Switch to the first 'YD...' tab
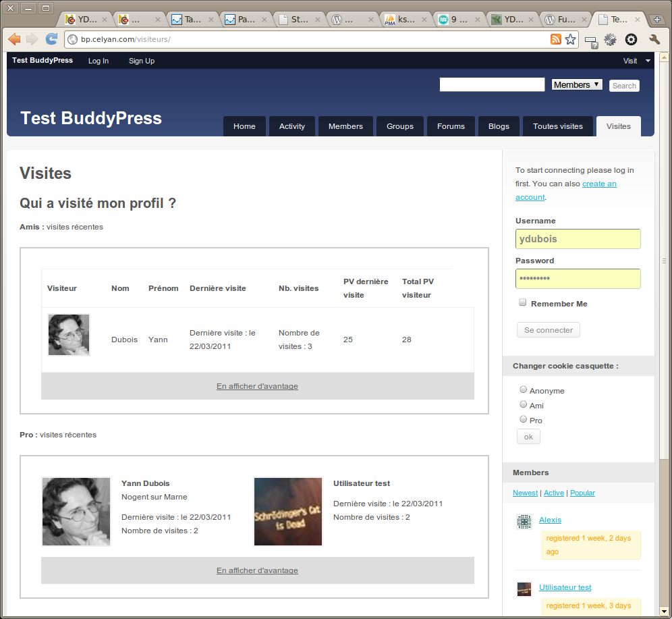This screenshot has width=672, height=619. (x=87, y=20)
